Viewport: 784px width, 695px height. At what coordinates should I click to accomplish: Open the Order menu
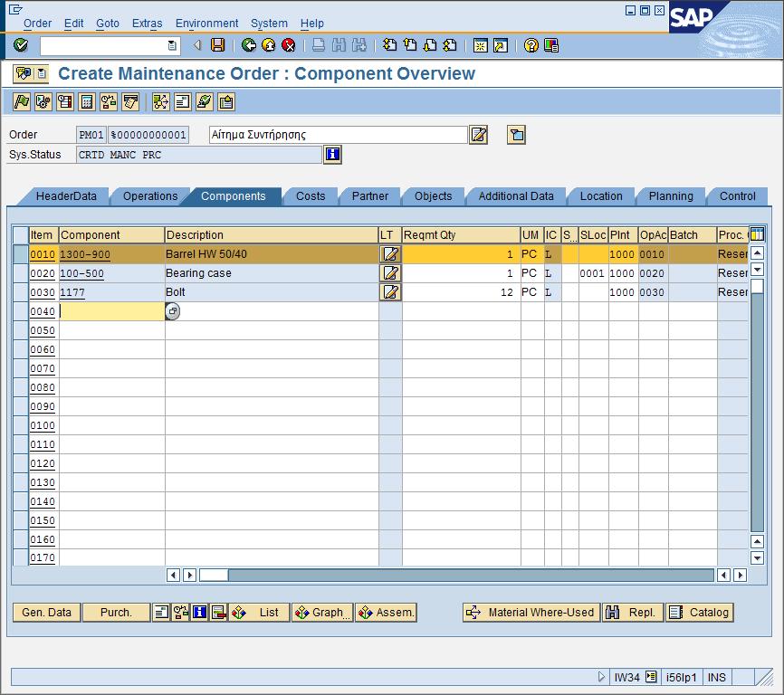(37, 24)
